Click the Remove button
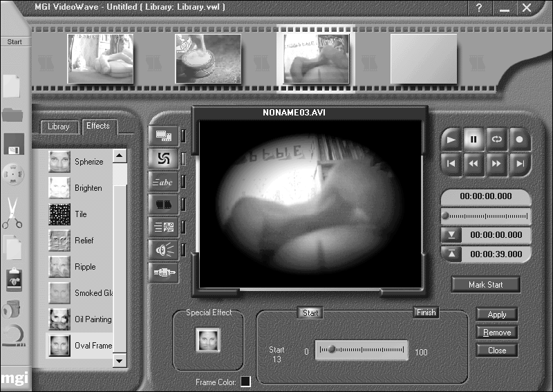Viewport: 553px width, 392px height. [497, 333]
